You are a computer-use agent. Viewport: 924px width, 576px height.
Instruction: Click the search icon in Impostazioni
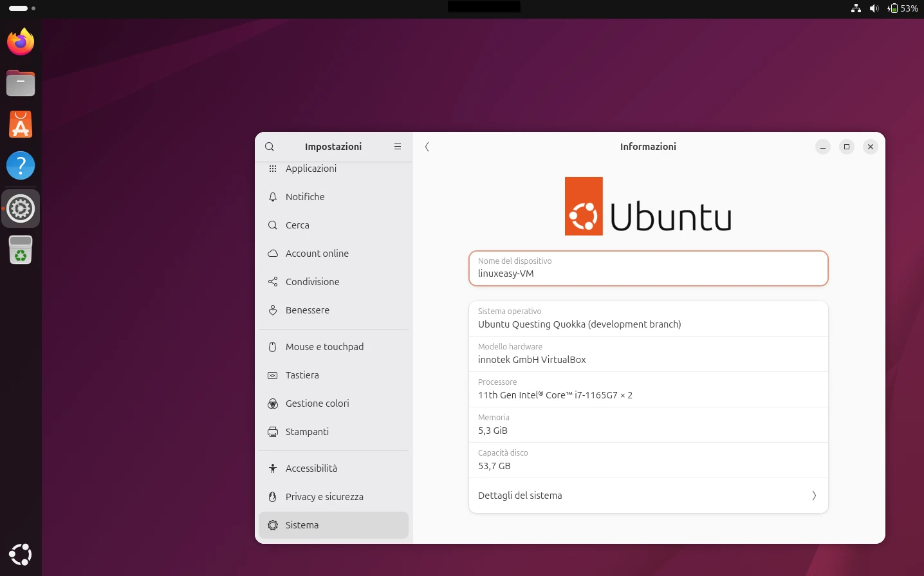point(270,146)
